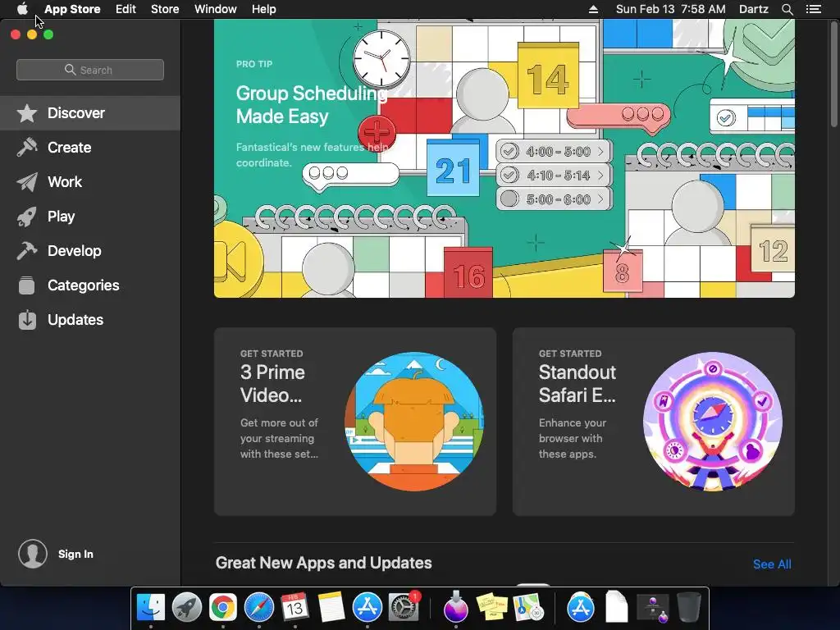The height and width of the screenshot is (630, 840).
Task: Open the Standout Safari Extensions card
Action: click(654, 422)
